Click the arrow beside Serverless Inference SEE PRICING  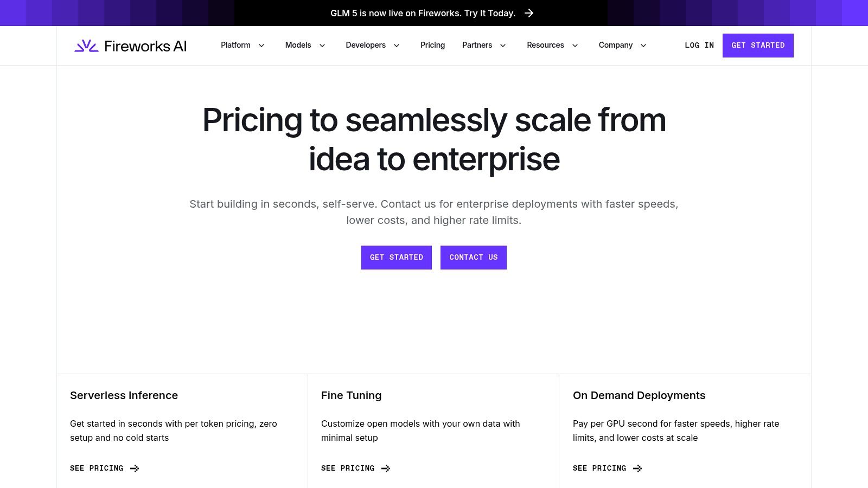(135, 468)
